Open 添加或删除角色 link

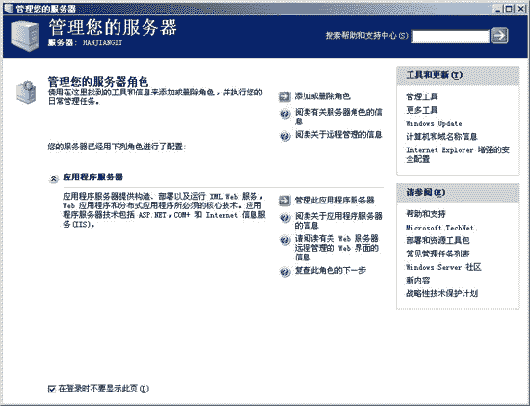point(322,96)
